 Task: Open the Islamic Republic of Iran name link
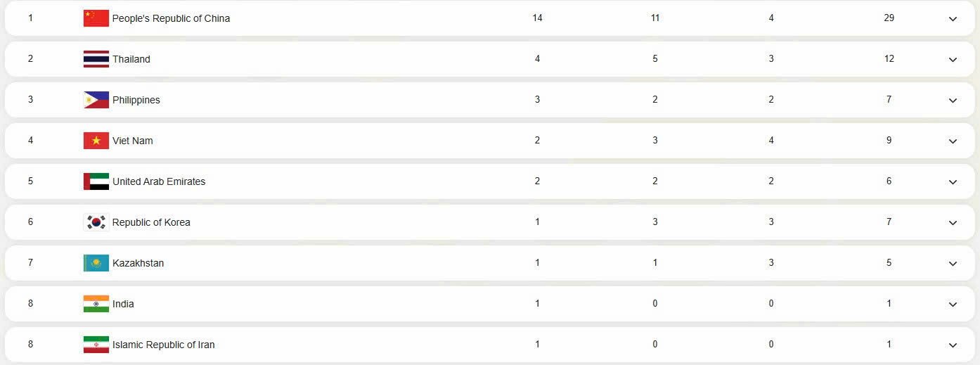[164, 345]
